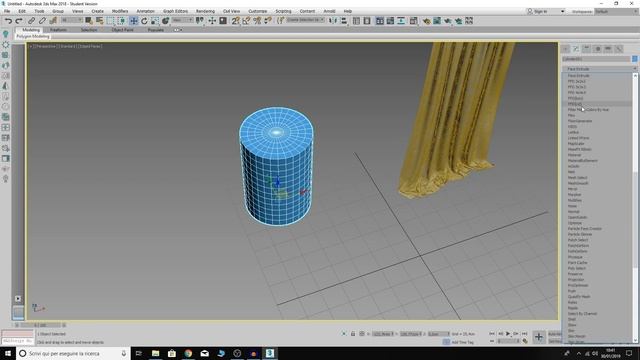
Task: Open the Customize menu
Action: 257,11
